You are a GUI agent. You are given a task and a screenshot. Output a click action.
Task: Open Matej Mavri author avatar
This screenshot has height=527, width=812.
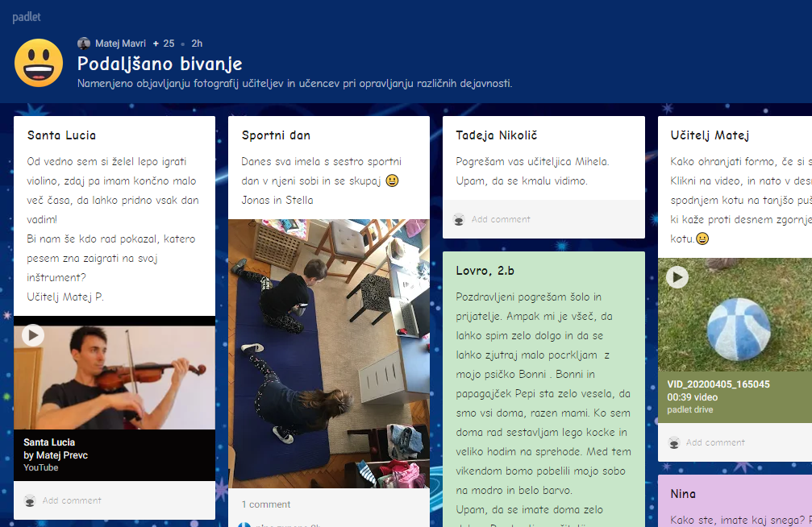[x=84, y=44]
